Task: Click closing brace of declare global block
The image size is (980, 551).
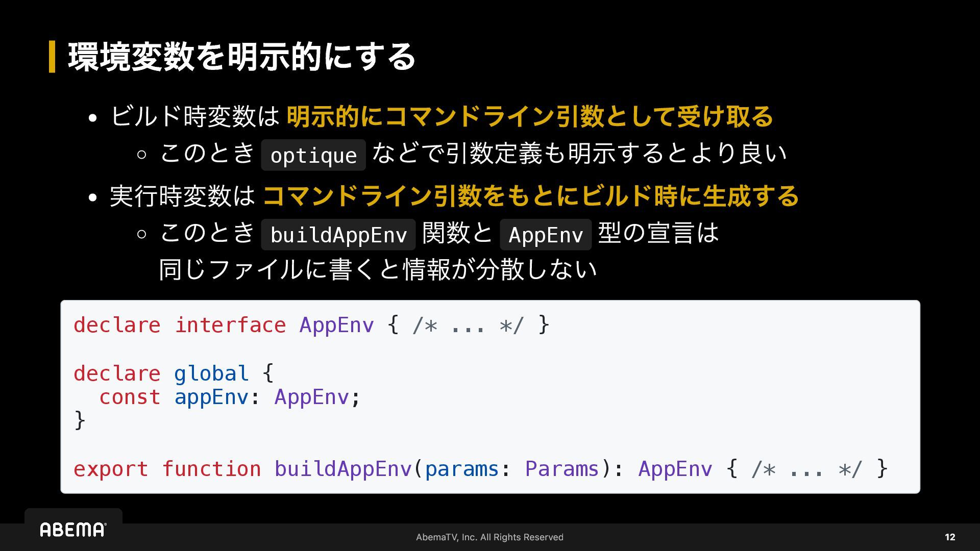Action: pos(80,421)
